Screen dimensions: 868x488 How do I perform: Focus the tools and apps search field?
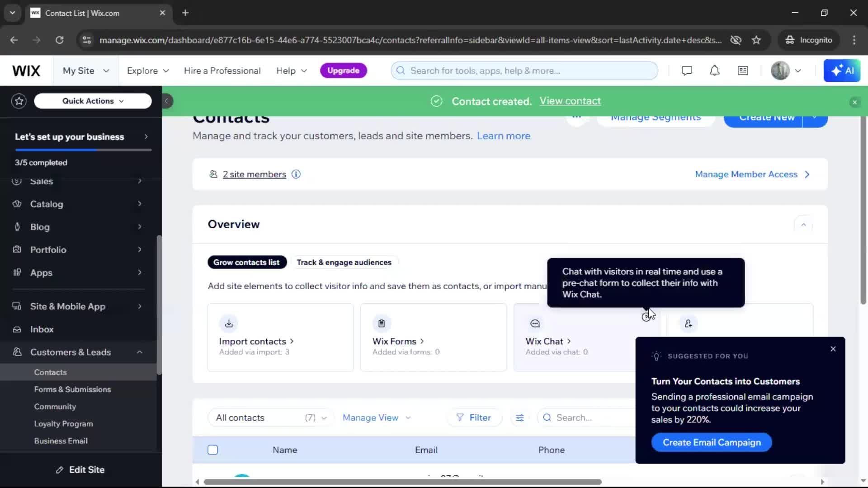(x=524, y=70)
